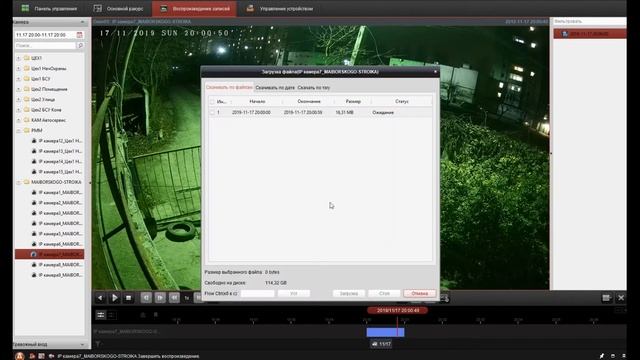Check the checkbox for file row 1
640x360 pixels.
pos(211,112)
